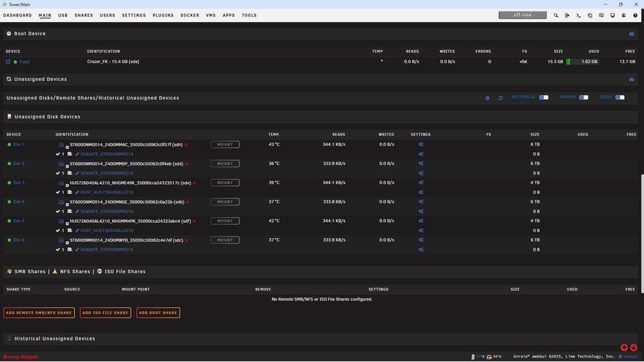Open Unassigned Devices gear settings icon
The height and width of the screenshot is (362, 644).
[x=487, y=98]
